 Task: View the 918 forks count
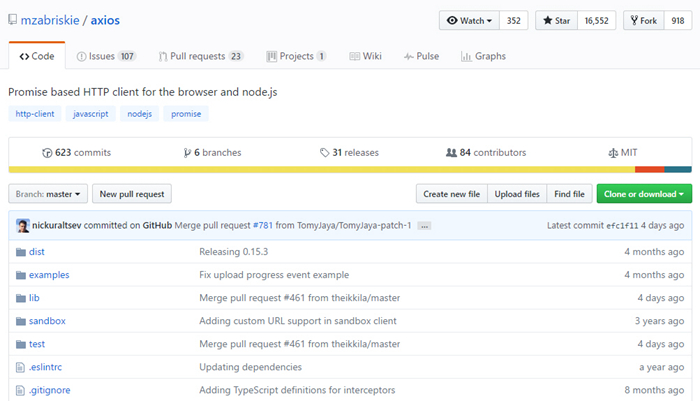tap(678, 21)
